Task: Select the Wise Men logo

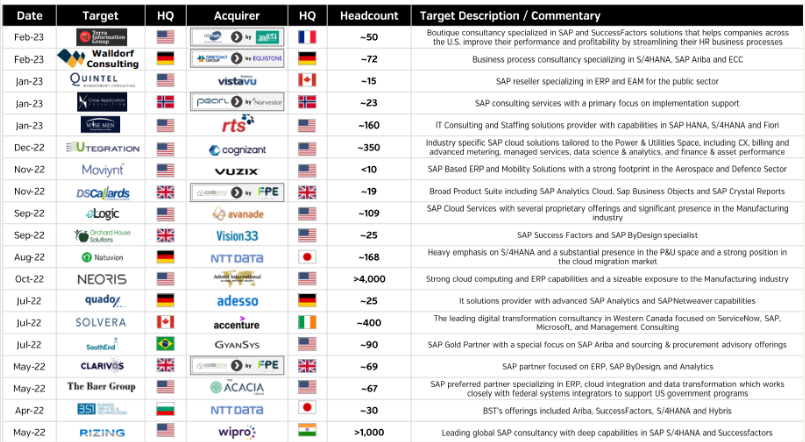Action: click(x=101, y=124)
